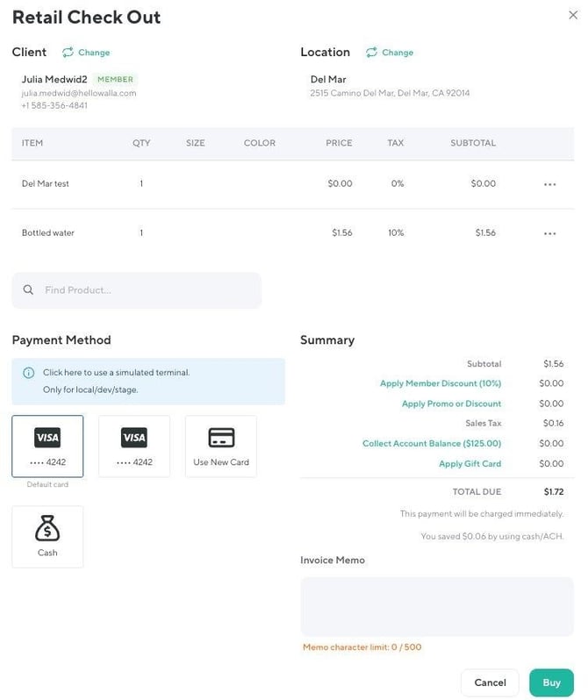The width and height of the screenshot is (588, 700).
Task: Select the second Visa 4242 card
Action: pyautogui.click(x=134, y=446)
